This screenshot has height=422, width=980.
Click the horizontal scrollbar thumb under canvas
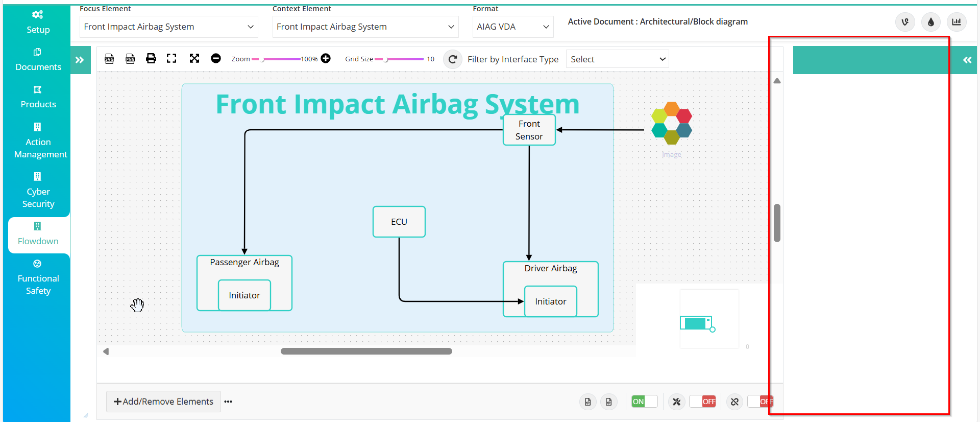pos(366,351)
